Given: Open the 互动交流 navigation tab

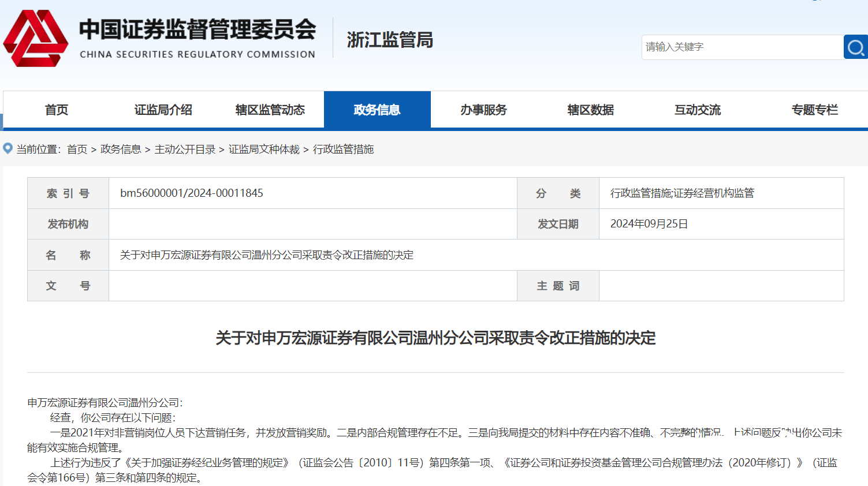Looking at the screenshot, I should pyautogui.click(x=698, y=110).
